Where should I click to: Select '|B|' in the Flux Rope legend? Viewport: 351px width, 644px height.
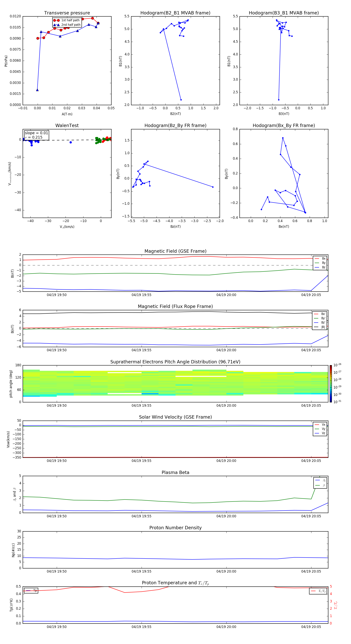[320, 327]
